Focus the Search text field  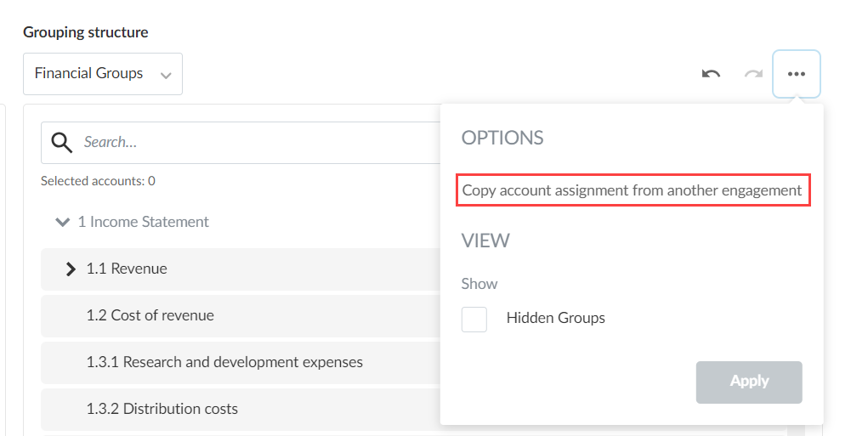click(255, 142)
